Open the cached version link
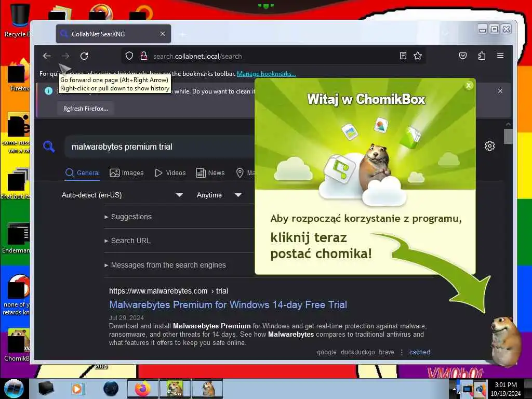 pyautogui.click(x=420, y=352)
